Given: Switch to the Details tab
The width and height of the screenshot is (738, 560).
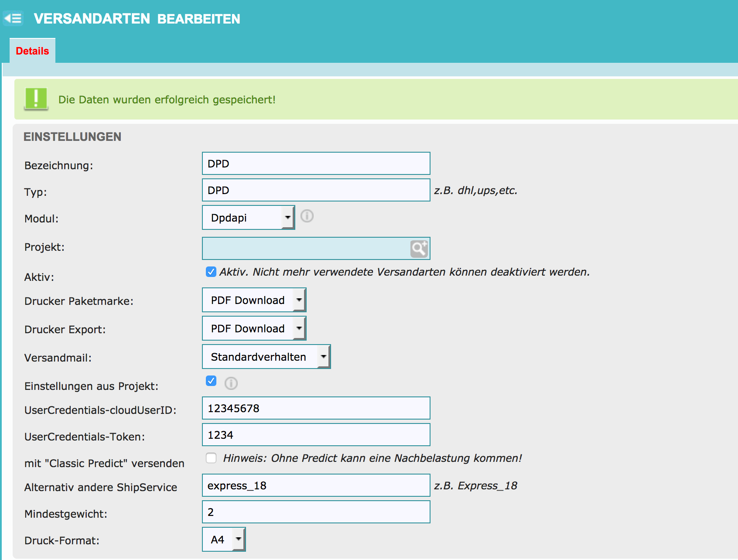Looking at the screenshot, I should (x=32, y=51).
